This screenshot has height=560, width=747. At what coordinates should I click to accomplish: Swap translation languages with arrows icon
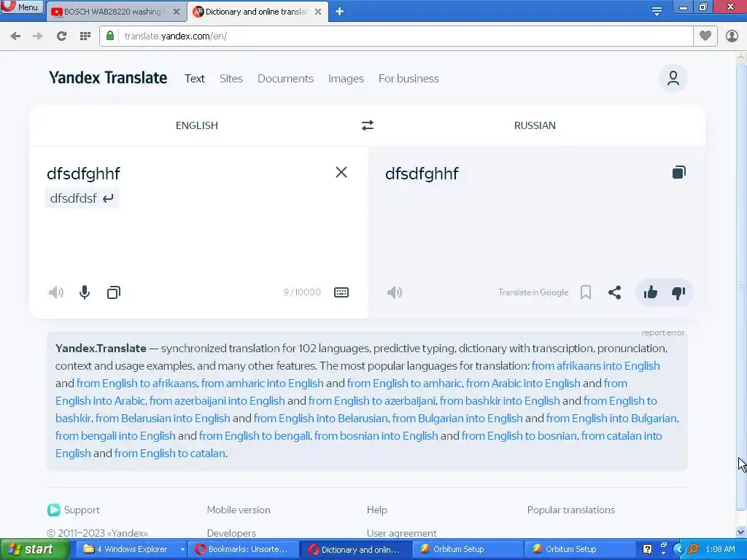pyautogui.click(x=368, y=125)
